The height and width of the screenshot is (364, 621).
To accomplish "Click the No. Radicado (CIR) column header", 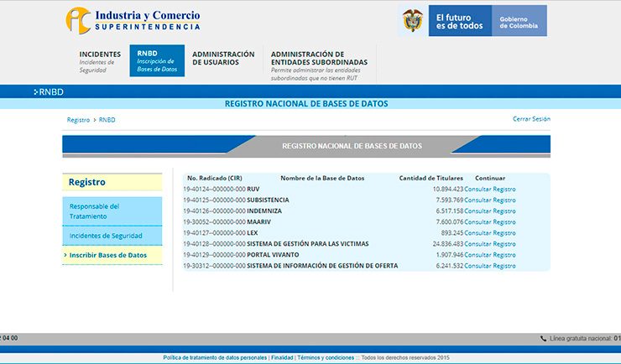I will coord(215,178).
